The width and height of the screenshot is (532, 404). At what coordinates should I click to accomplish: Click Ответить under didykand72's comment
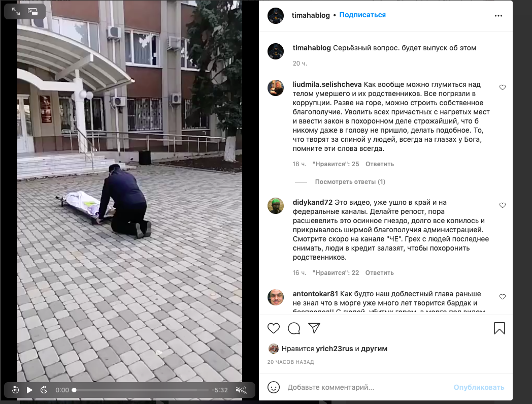pos(379,273)
